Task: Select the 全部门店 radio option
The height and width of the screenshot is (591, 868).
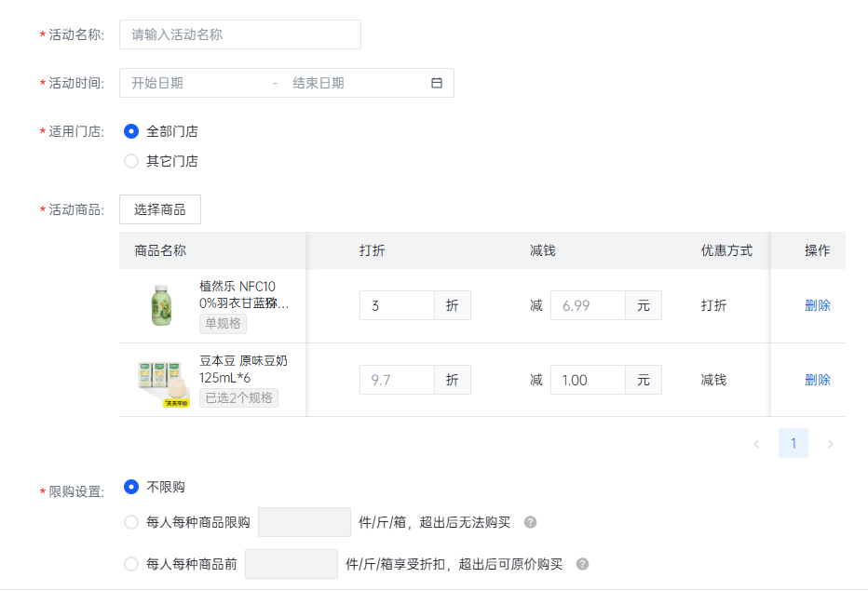Action: (131, 131)
